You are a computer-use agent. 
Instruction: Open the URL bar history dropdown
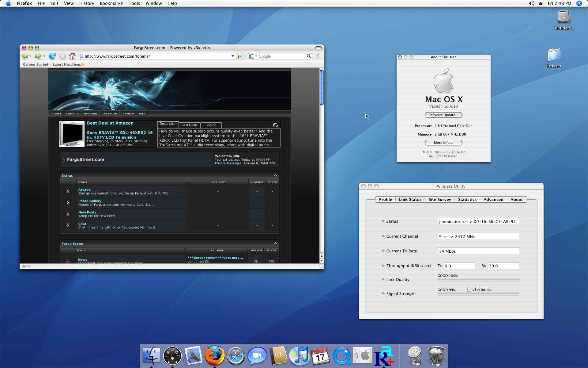click(x=233, y=56)
